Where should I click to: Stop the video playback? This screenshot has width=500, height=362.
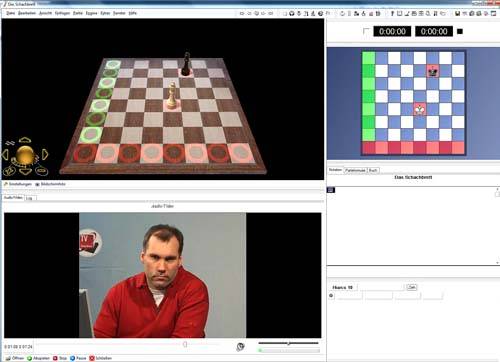[x=60, y=358]
